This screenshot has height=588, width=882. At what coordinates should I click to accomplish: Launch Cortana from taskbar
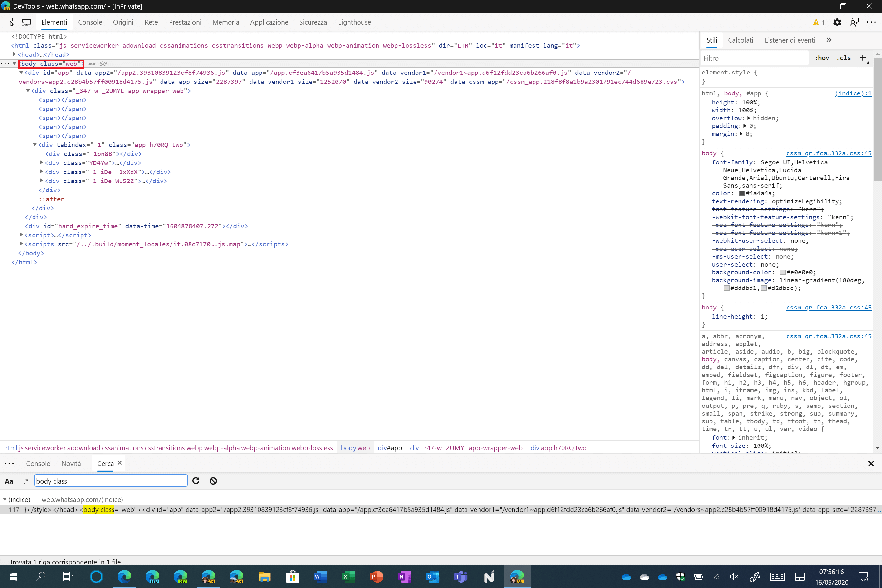click(x=96, y=576)
